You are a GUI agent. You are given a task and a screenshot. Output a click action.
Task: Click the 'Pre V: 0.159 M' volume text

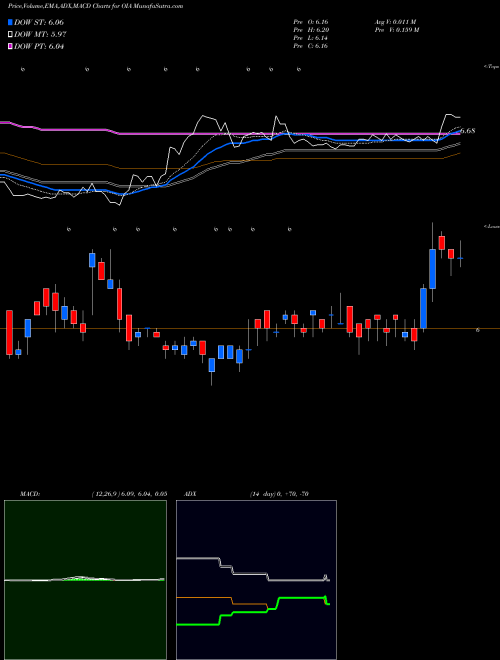tap(396, 30)
